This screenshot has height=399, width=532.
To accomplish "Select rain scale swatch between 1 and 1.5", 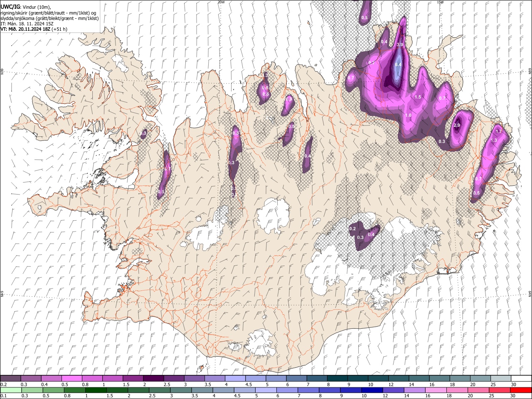I will point(96,390).
